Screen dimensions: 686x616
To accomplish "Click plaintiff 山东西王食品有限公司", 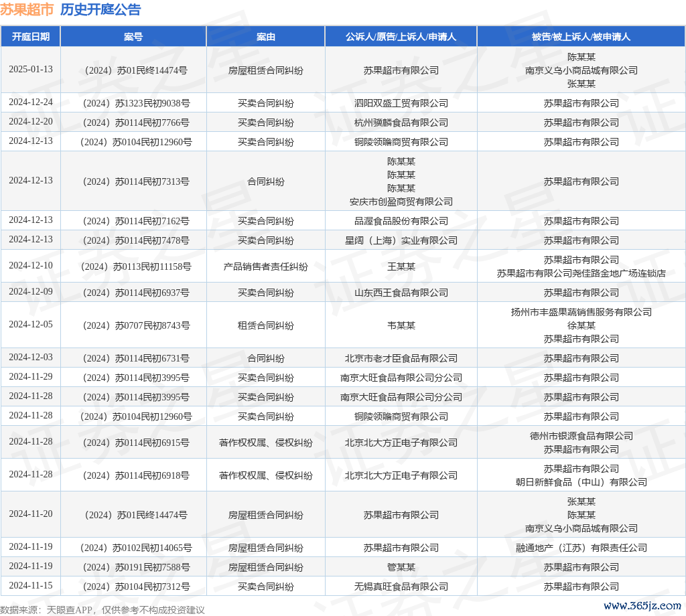I will 401,293.
